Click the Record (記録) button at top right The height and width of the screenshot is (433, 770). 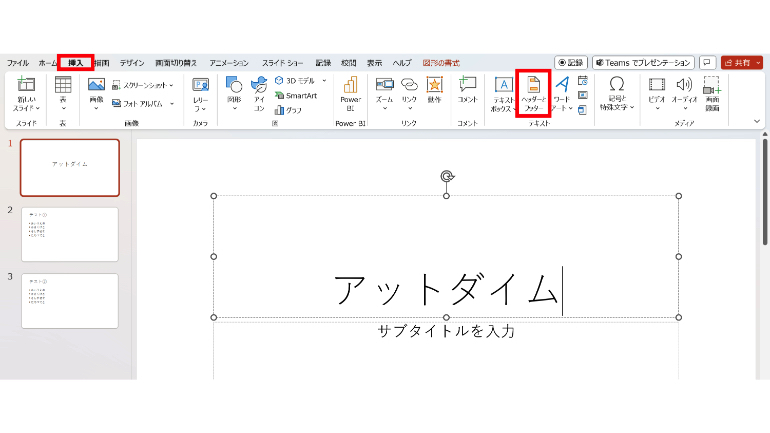(x=571, y=63)
